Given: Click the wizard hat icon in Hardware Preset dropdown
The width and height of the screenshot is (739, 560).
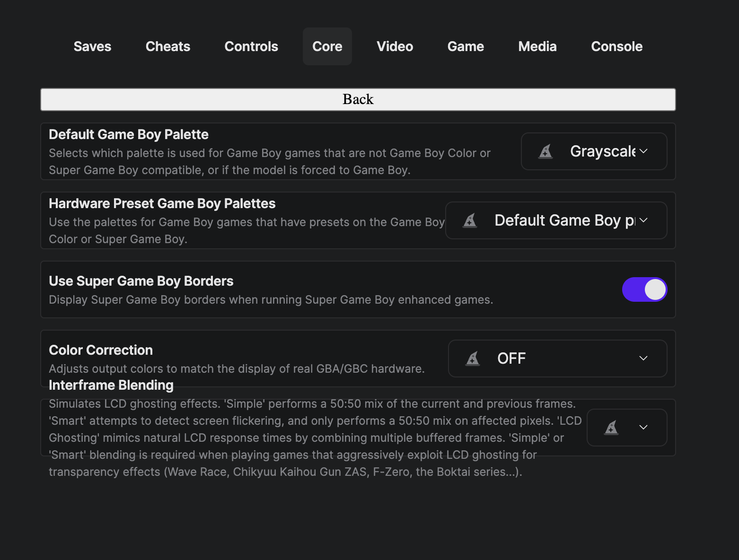Looking at the screenshot, I should pos(470,220).
